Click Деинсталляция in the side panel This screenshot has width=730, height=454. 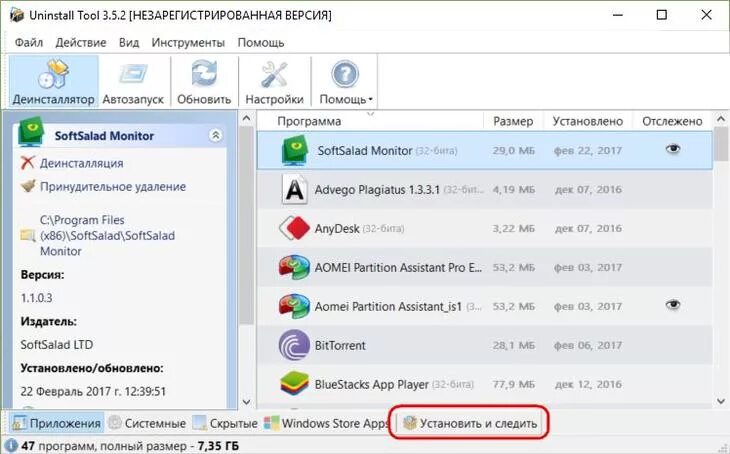81,163
